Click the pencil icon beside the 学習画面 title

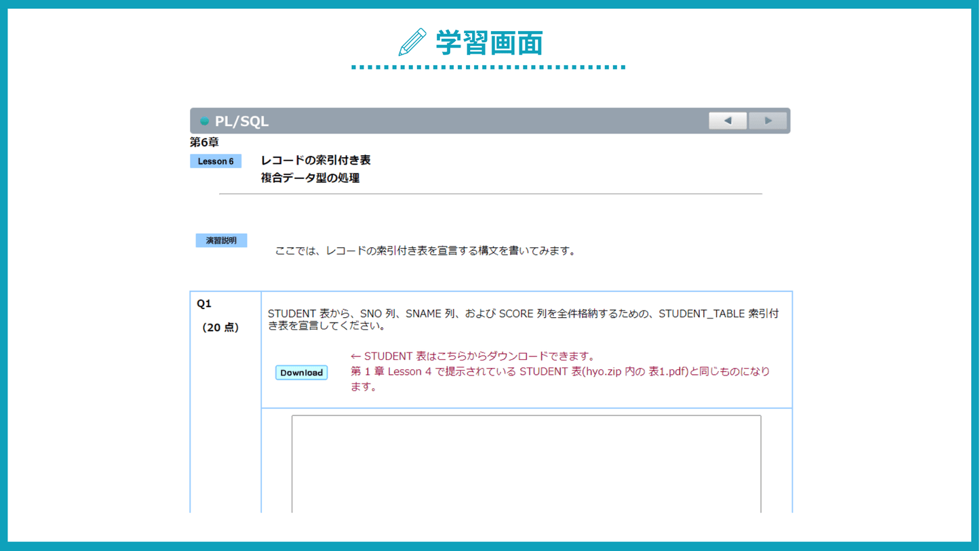412,43
